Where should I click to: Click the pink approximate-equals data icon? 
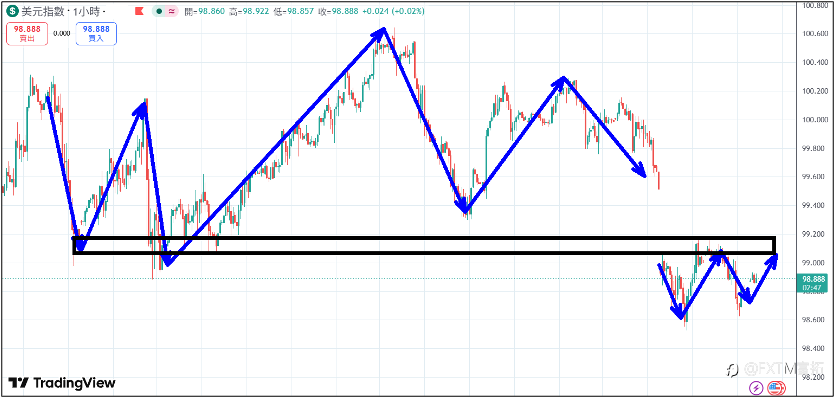pos(171,11)
